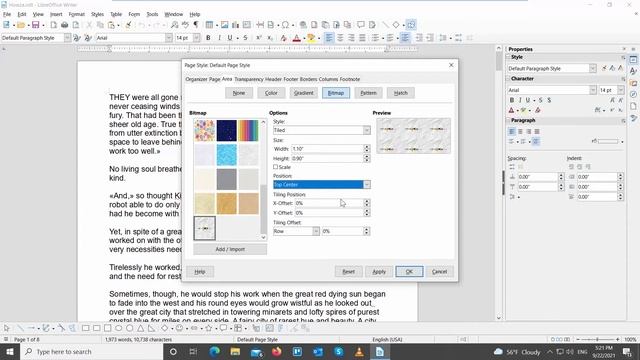This screenshot has width=640, height=360.
Task: Toggle Underline in formatting toolbar
Action: [230, 38]
